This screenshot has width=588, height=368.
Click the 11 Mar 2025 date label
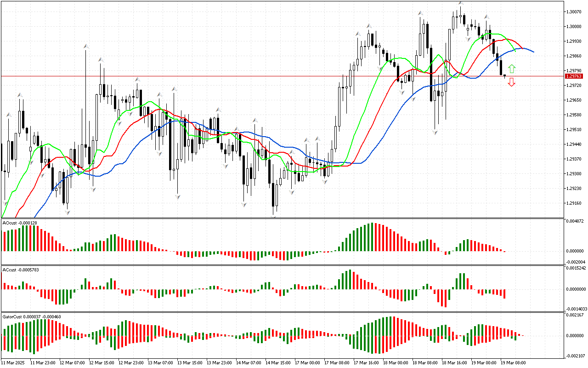point(13,362)
